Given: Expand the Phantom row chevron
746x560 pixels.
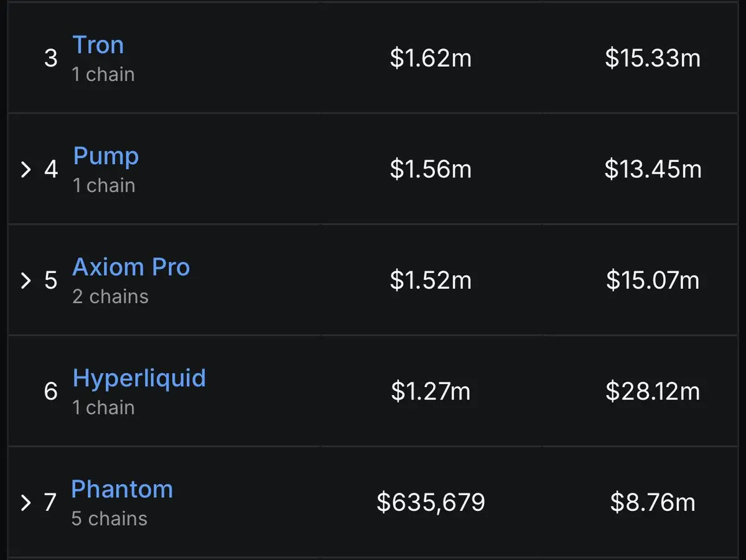Looking at the screenshot, I should tap(26, 502).
